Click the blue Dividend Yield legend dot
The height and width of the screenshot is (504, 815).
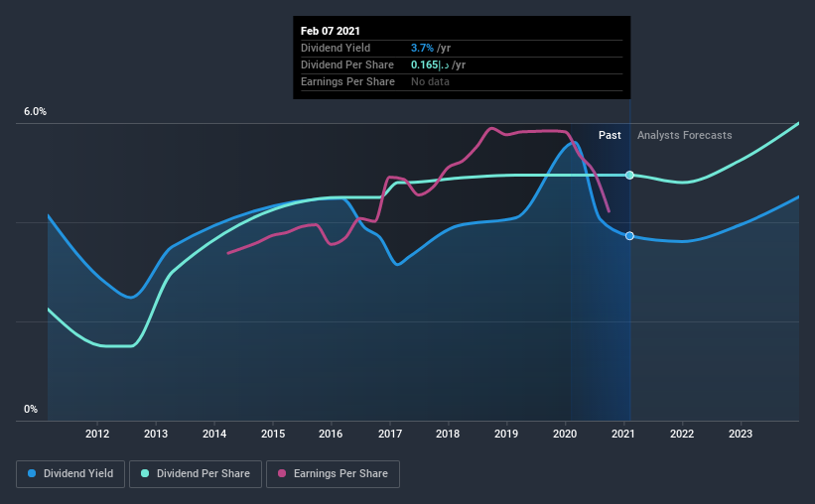[x=32, y=473]
